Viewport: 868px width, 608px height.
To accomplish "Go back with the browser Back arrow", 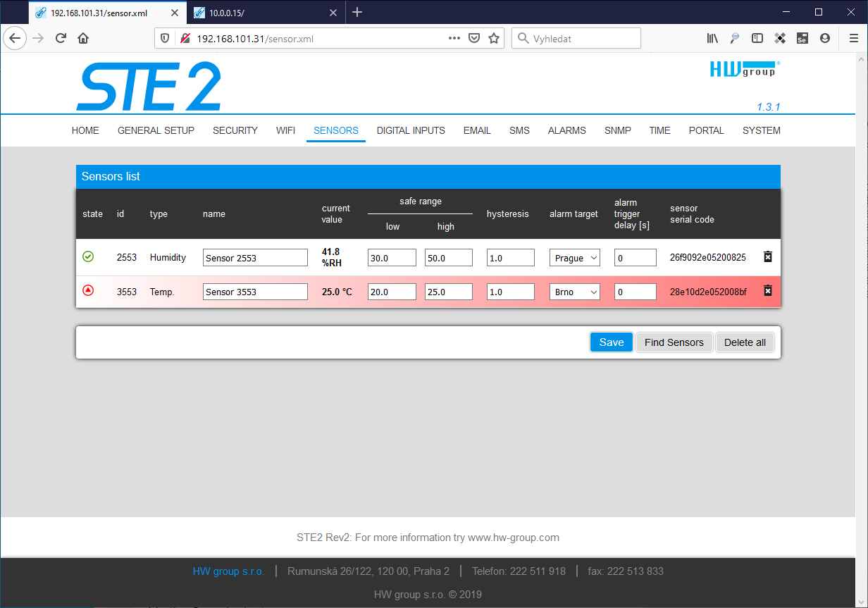I will pos(15,39).
